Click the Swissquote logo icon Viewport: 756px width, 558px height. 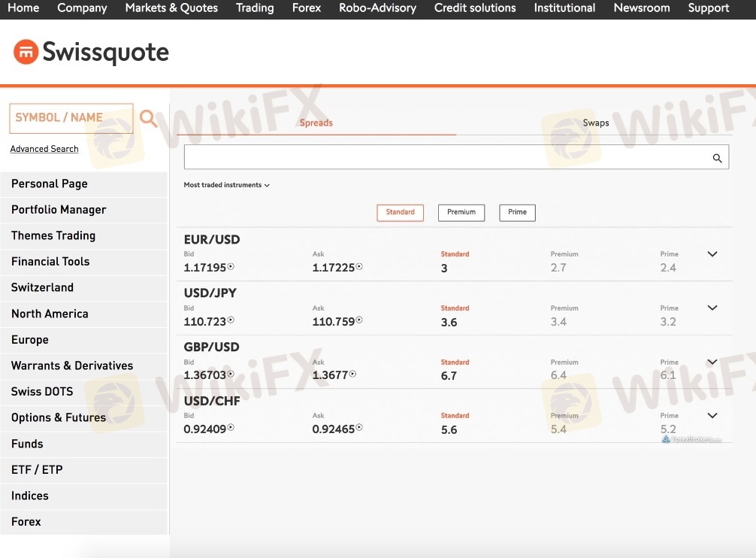click(x=26, y=53)
